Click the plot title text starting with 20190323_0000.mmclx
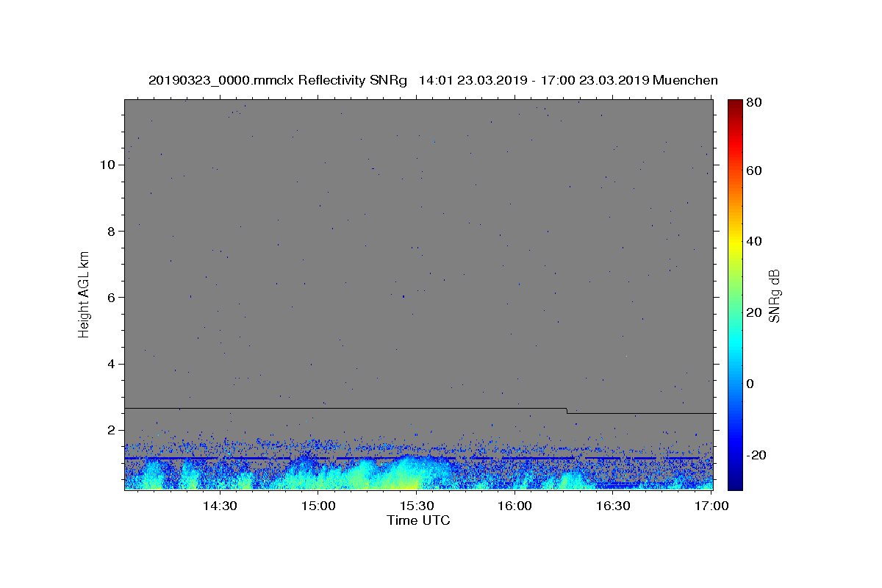 click(x=433, y=80)
